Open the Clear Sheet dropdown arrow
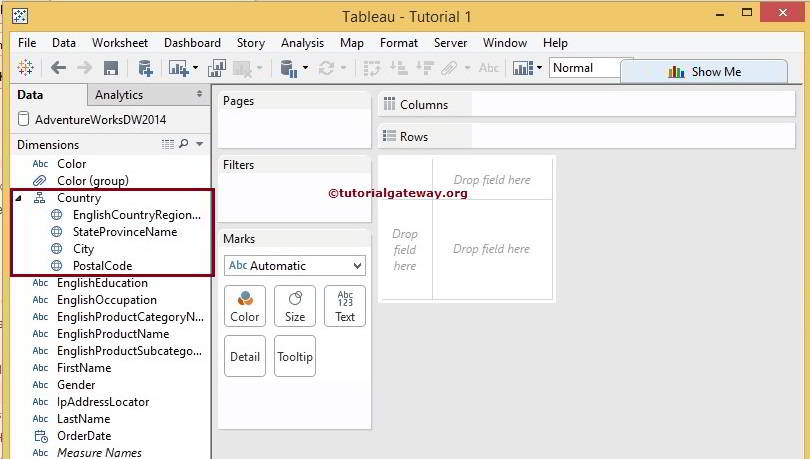Screen dimensions: 810x459 point(259,68)
